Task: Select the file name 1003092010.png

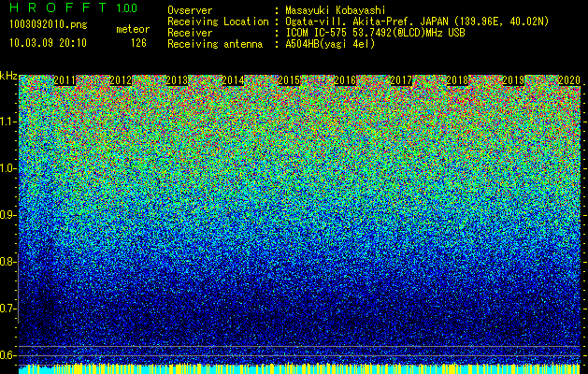Action: (x=49, y=25)
